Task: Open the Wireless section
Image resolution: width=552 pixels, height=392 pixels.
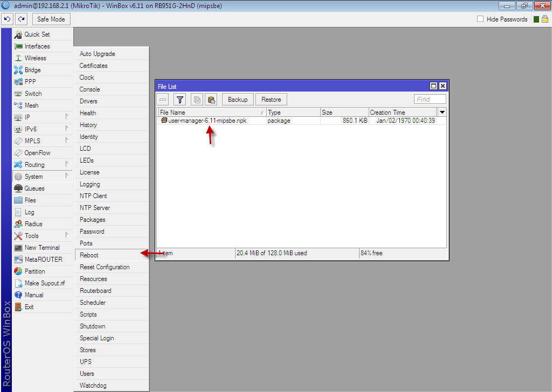Action: pyautogui.click(x=43, y=58)
